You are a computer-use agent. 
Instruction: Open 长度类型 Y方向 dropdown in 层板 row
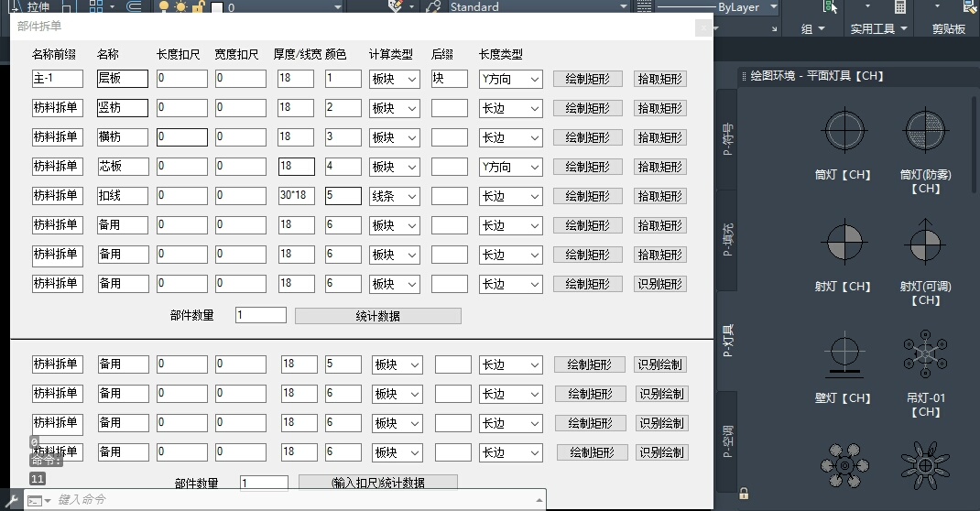tap(511, 79)
